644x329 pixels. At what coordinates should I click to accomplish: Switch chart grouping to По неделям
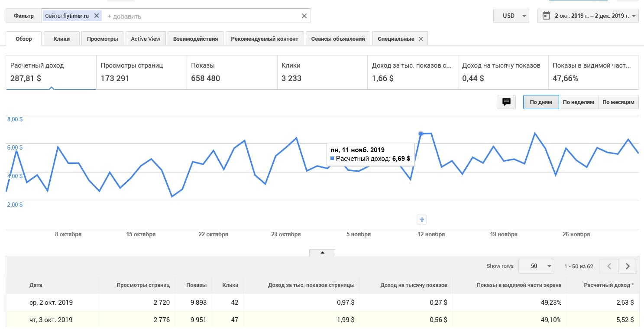[578, 102]
